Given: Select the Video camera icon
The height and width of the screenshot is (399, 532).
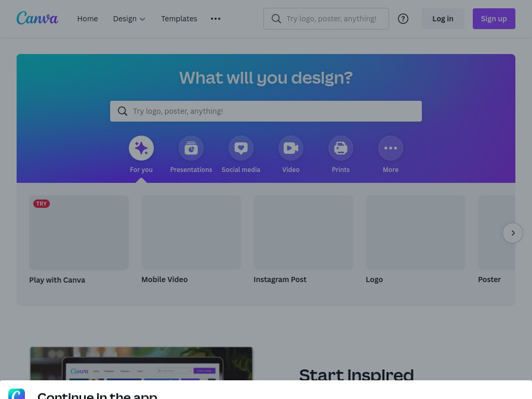Looking at the screenshot, I should point(291,148).
